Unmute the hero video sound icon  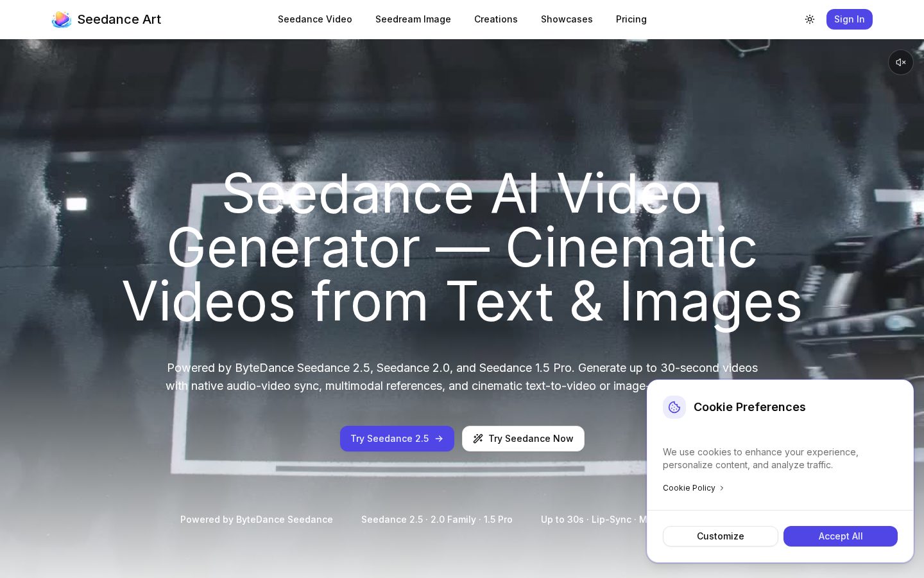901,62
